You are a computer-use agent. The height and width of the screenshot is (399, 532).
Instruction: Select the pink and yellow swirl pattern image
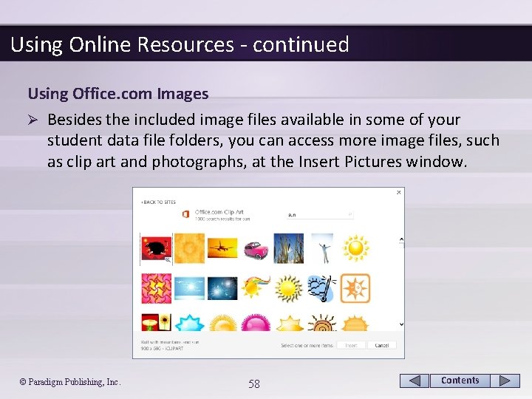tap(157, 288)
